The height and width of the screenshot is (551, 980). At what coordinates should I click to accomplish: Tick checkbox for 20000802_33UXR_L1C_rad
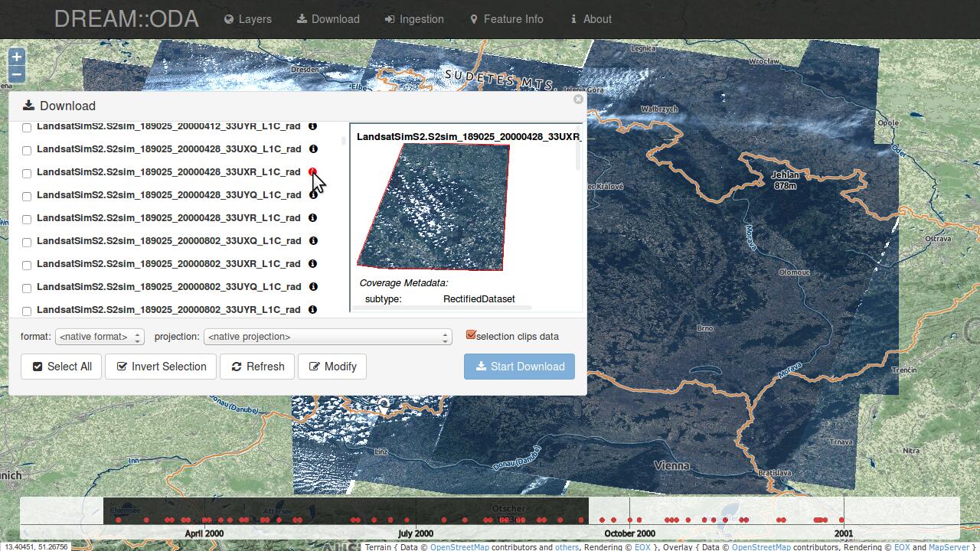[x=27, y=265]
